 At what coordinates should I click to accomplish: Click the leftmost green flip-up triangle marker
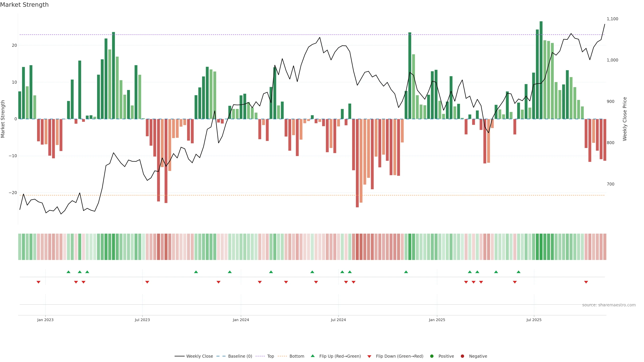click(68, 272)
